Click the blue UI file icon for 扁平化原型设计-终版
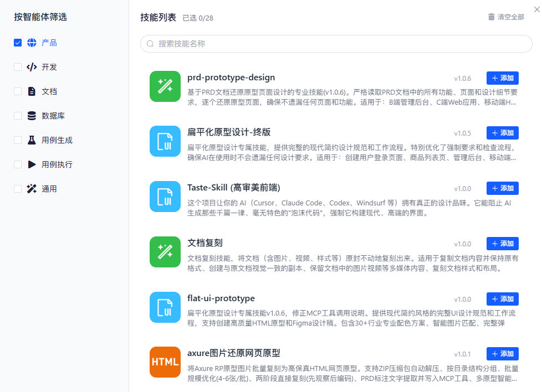The height and width of the screenshot is (392, 542). [165, 141]
